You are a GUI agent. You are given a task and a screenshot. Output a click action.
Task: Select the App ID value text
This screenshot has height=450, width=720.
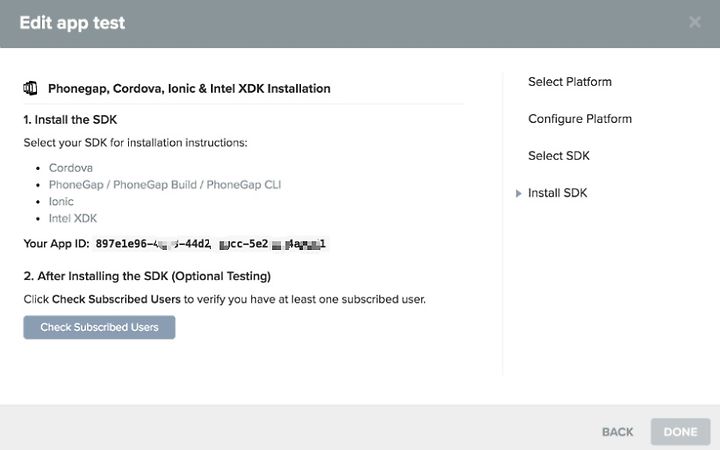coord(210,244)
